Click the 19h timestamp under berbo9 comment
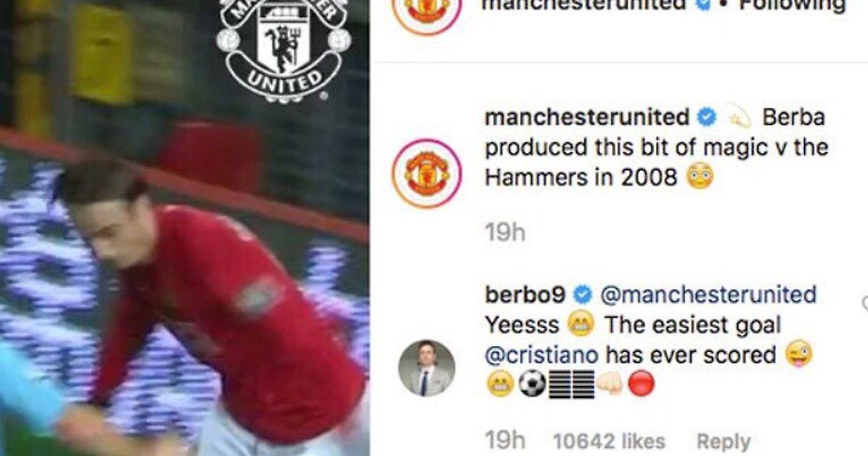This screenshot has width=868, height=456. pos(504,442)
